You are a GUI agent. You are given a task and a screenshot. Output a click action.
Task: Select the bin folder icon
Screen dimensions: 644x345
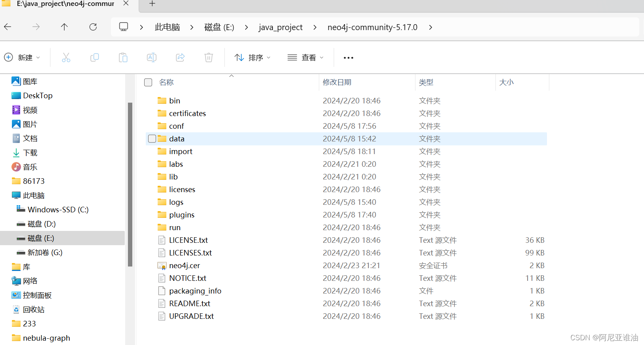162,101
